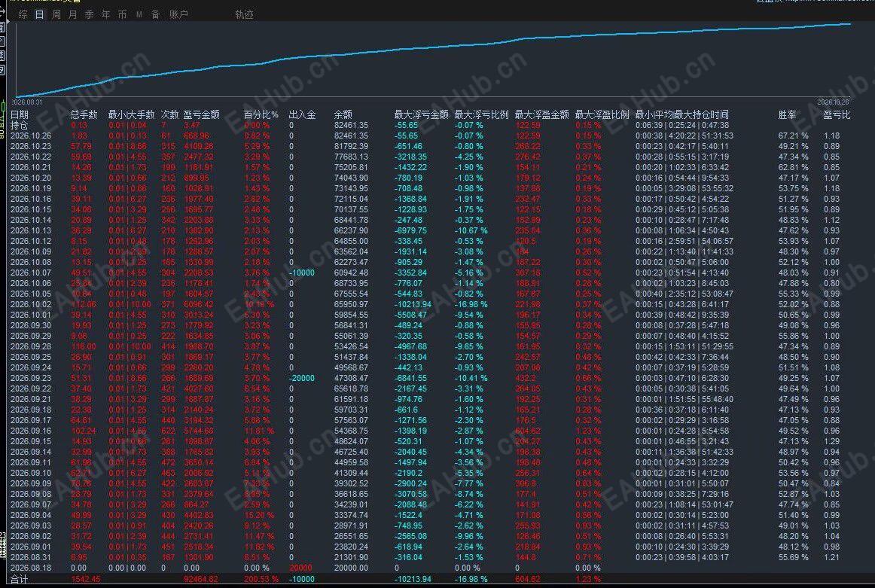This screenshot has width=875, height=588.
Task: Switch to the 综 summary tab
Action: point(23,14)
